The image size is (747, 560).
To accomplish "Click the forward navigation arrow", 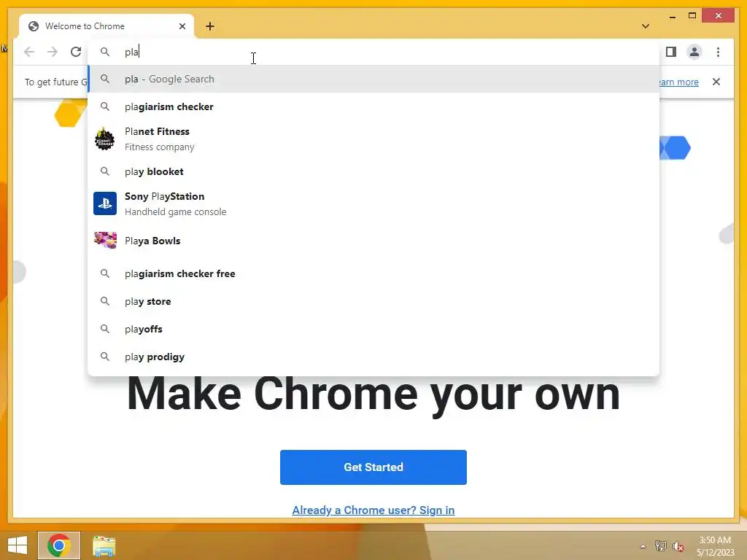I will [53, 52].
